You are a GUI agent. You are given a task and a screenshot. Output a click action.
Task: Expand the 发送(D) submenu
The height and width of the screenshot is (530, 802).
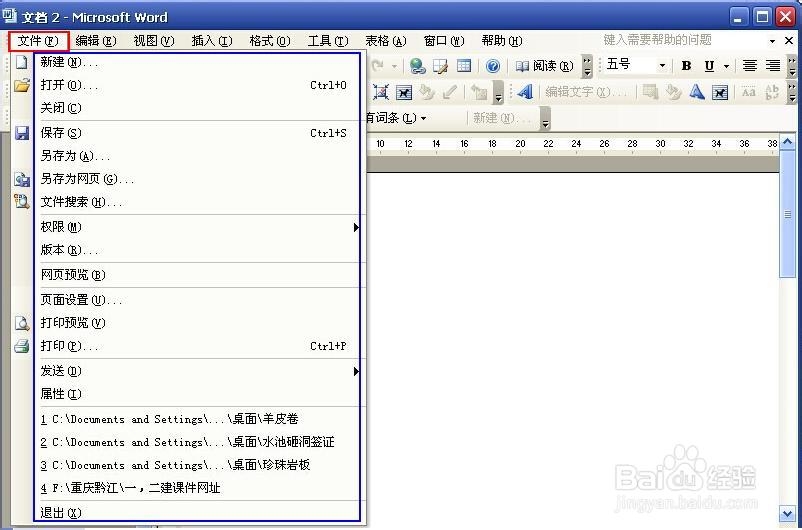click(356, 371)
